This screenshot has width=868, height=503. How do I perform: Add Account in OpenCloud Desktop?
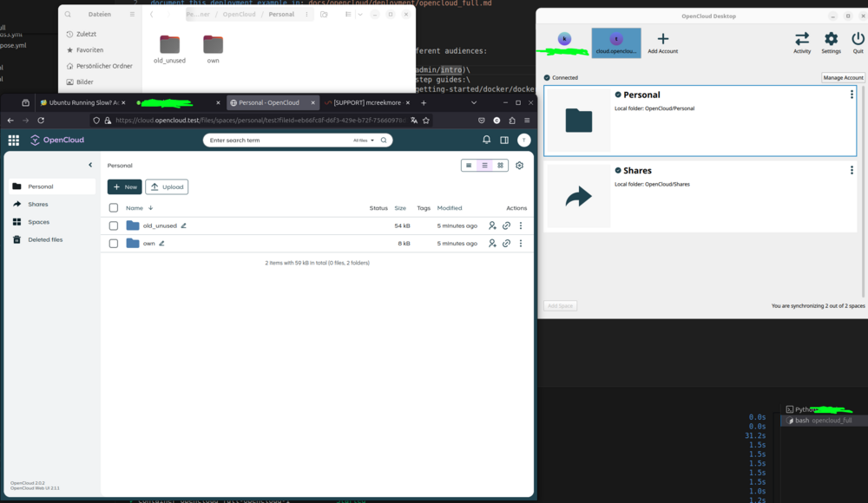click(662, 43)
